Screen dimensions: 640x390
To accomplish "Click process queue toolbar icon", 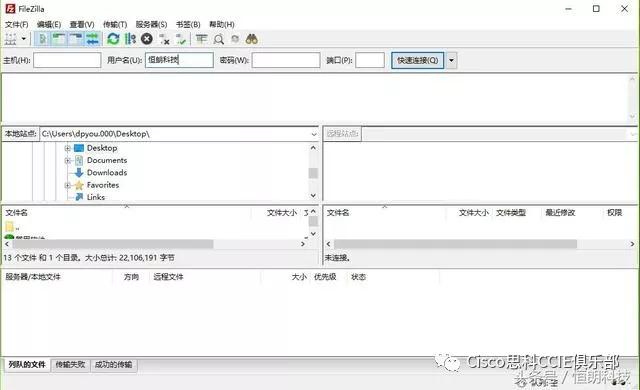I will [x=130, y=39].
